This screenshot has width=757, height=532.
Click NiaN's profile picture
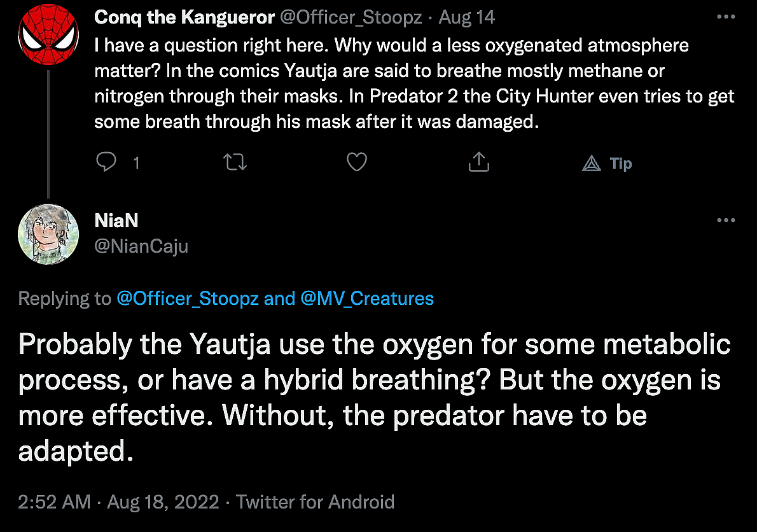[x=48, y=234]
